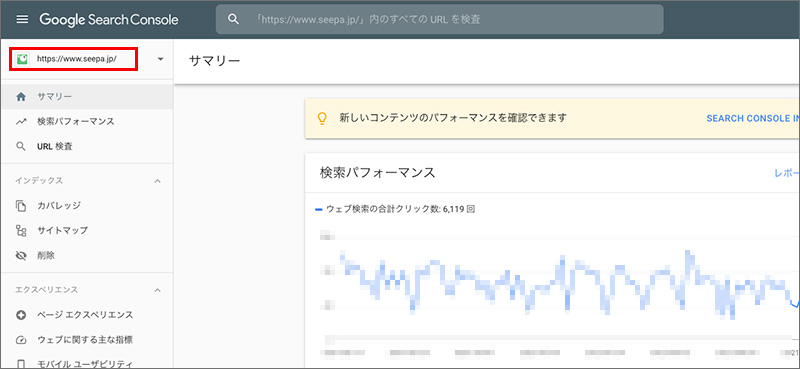Click the 新しいコンテンツのパフォーマンスを確認できます notice

(453, 118)
